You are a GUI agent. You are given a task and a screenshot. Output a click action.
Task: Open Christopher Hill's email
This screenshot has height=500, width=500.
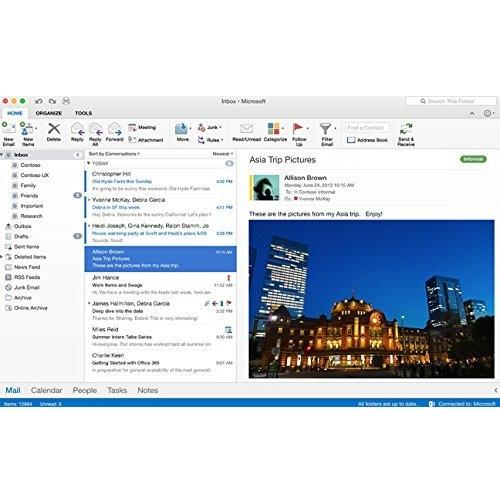[160, 181]
